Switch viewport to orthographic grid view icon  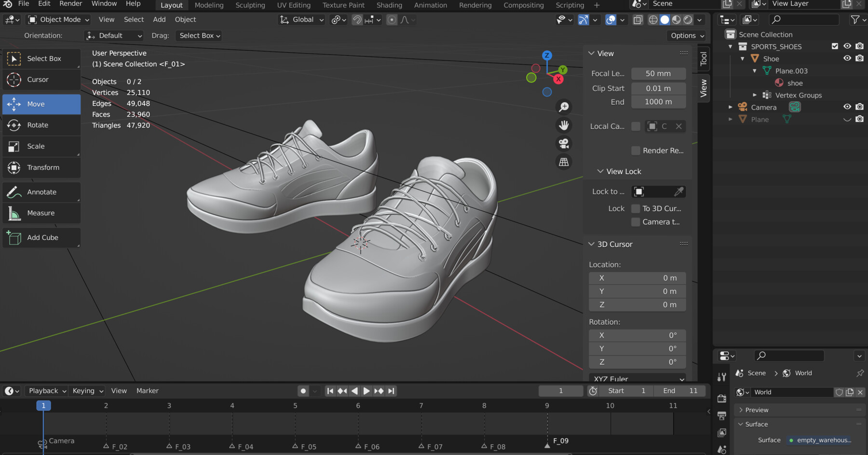564,162
